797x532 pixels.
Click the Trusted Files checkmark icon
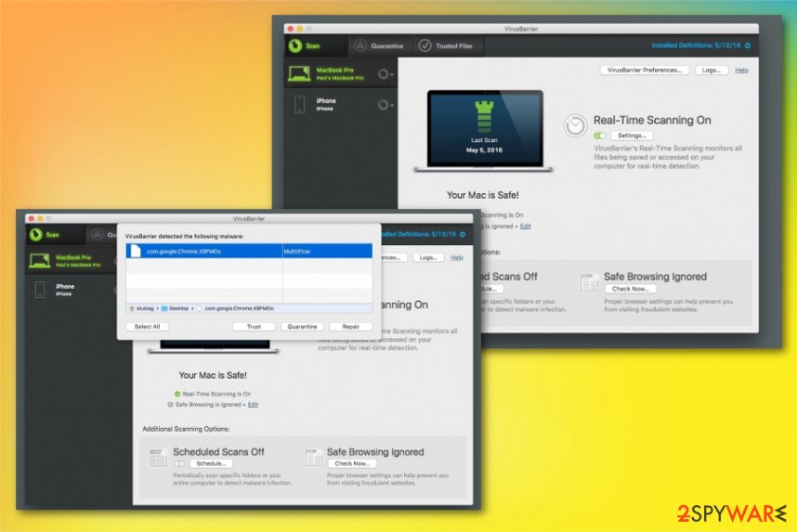[425, 45]
